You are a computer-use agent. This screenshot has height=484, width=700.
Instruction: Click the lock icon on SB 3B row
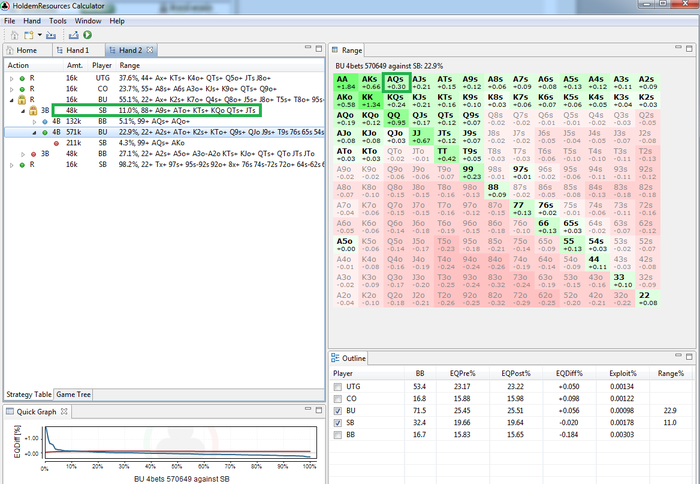(33, 110)
